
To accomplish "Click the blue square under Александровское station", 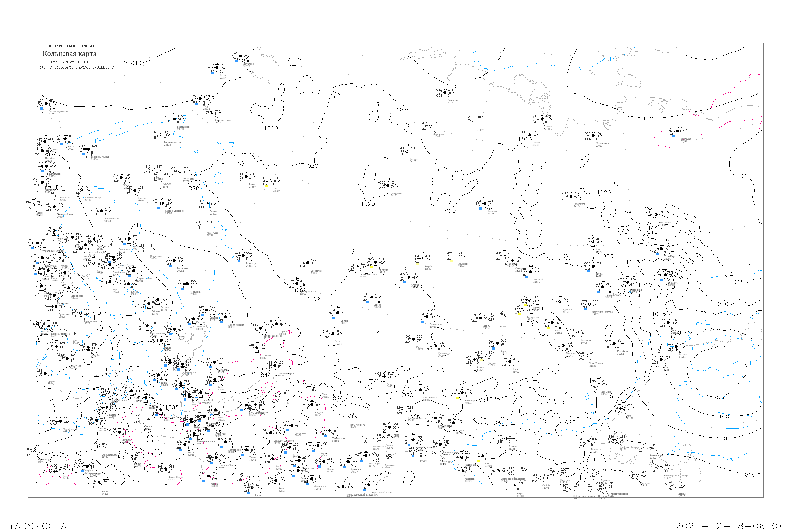I will click(42, 109).
